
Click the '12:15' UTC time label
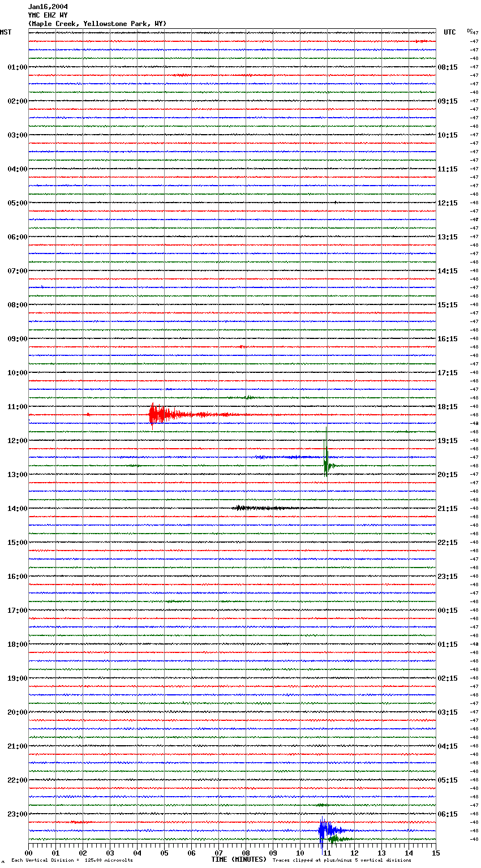448,203
